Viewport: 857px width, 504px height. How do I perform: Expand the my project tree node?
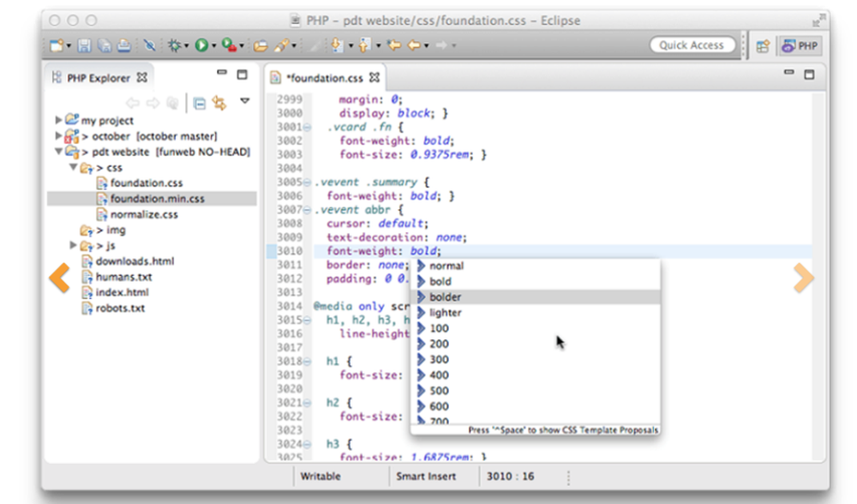point(58,120)
